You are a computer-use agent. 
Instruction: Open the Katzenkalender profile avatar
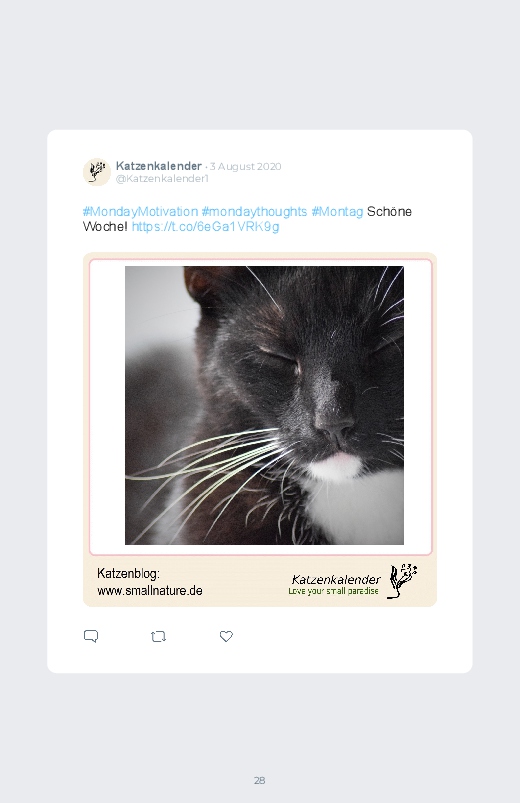[97, 172]
